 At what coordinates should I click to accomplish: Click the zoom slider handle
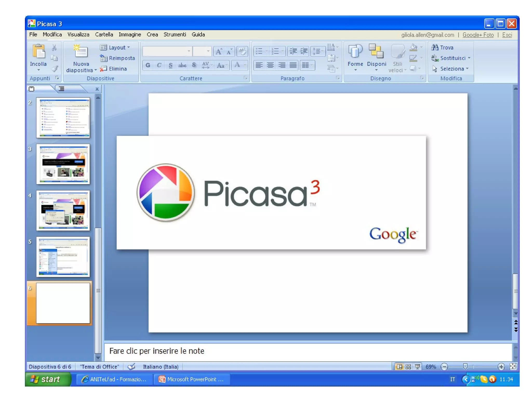(x=465, y=367)
